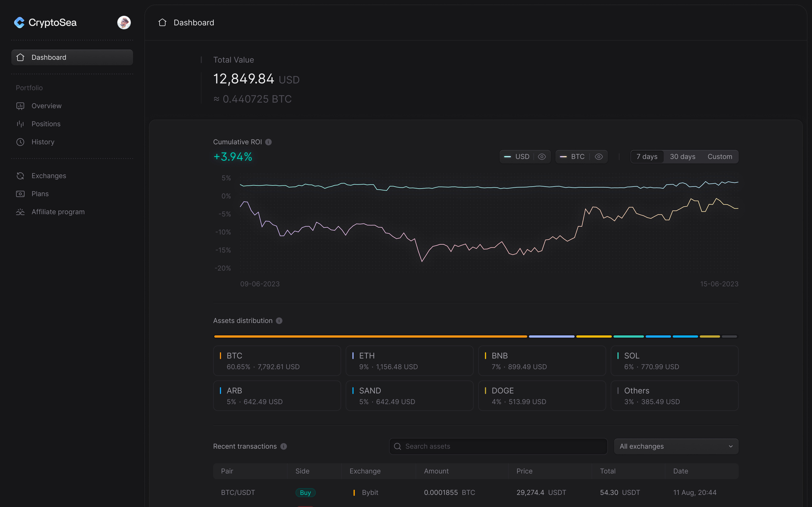Open Assets distribution info icon
Screen dimensions: 812x507
279,321
